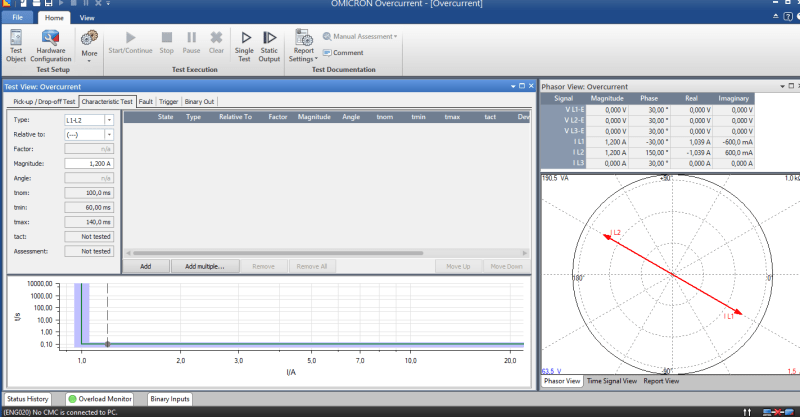The width and height of the screenshot is (800, 417).
Task: Click the Phase column header in phasor table
Action: pos(649,99)
